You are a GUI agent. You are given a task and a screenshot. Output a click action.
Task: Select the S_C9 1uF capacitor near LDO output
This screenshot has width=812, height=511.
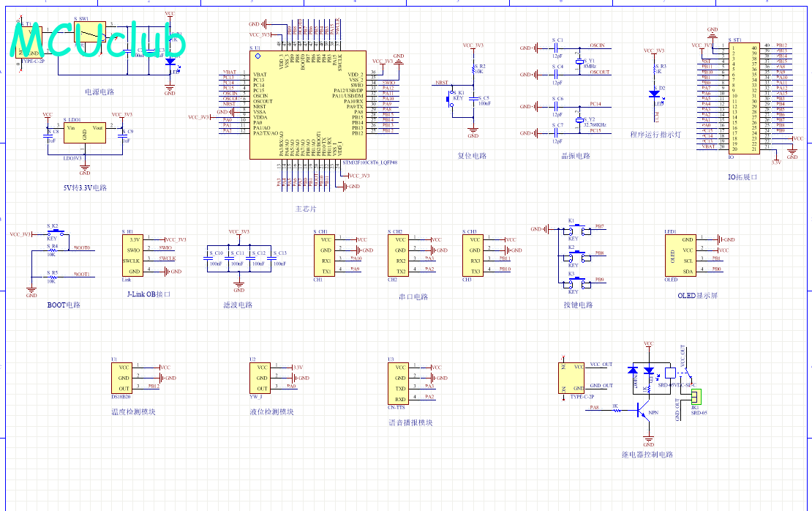coord(123,135)
